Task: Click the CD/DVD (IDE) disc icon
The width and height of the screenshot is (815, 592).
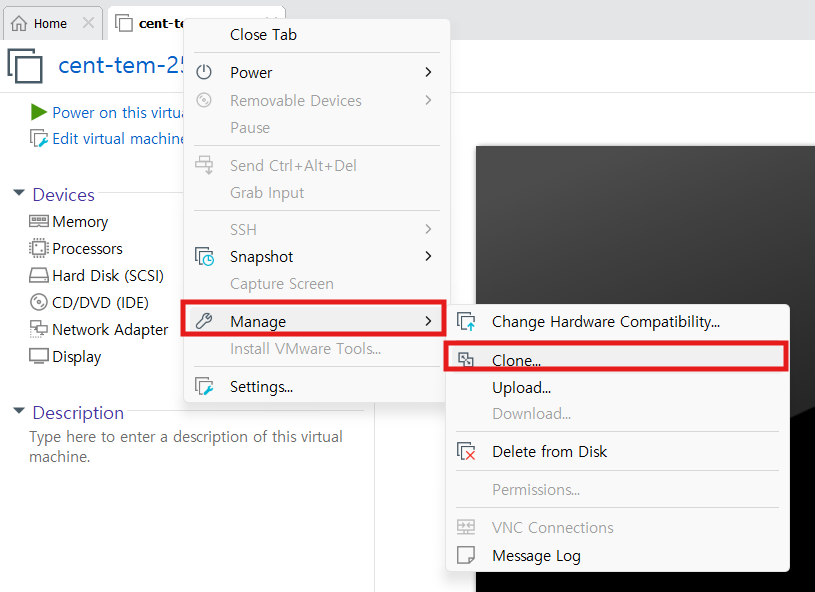Action: (x=39, y=302)
